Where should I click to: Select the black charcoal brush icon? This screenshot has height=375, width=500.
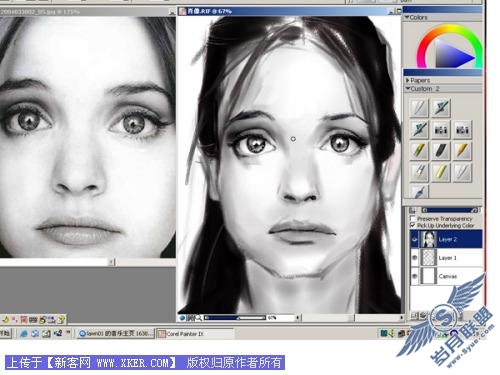(x=441, y=151)
